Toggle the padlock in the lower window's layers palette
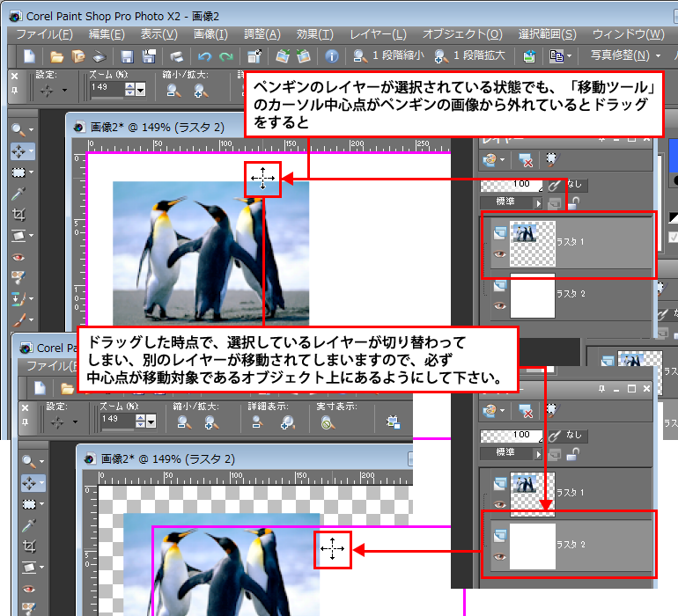The width and height of the screenshot is (678, 616). pyautogui.click(x=574, y=454)
